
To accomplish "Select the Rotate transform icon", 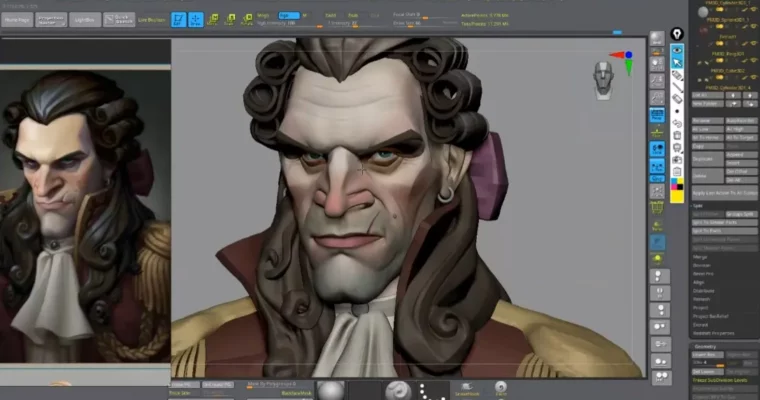I will click(x=247, y=20).
